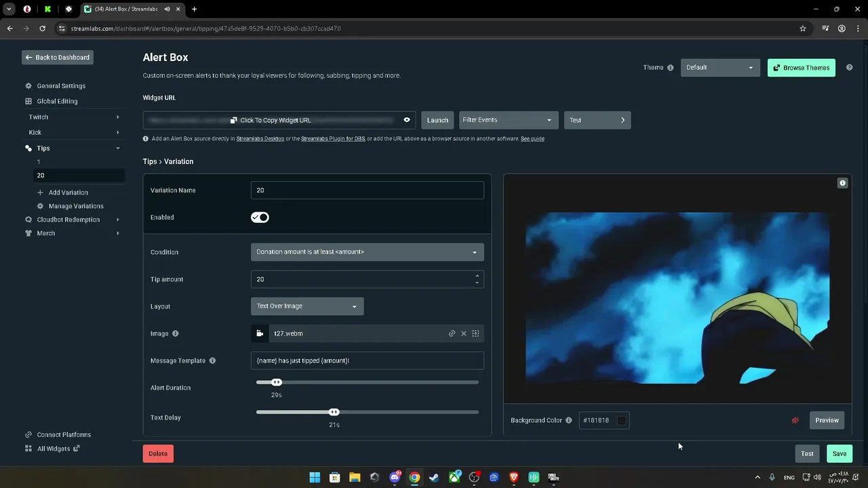Expand the Merch sidebar section
The image size is (868, 488).
(117, 233)
